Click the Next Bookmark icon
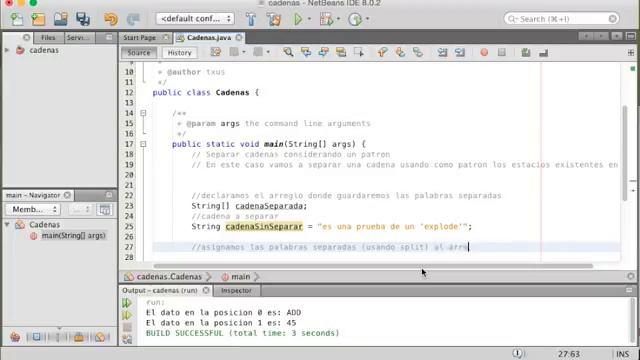The width and height of the screenshot is (640, 360). coord(400,52)
